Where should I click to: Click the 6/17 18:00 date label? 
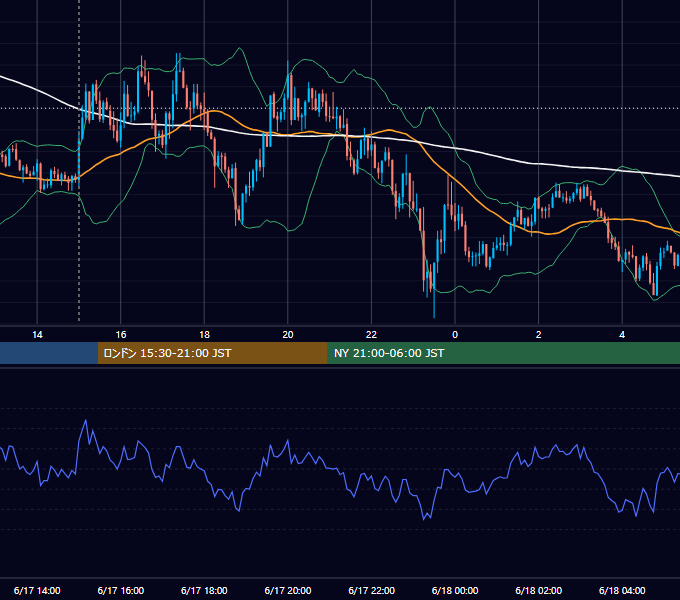(204, 590)
